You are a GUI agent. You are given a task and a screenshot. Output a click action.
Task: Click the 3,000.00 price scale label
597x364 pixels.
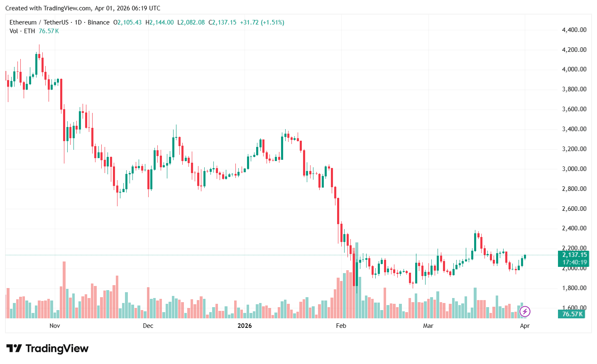coord(574,169)
